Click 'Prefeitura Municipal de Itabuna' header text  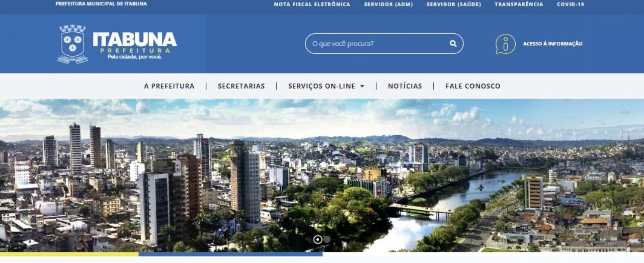pyautogui.click(x=101, y=4)
